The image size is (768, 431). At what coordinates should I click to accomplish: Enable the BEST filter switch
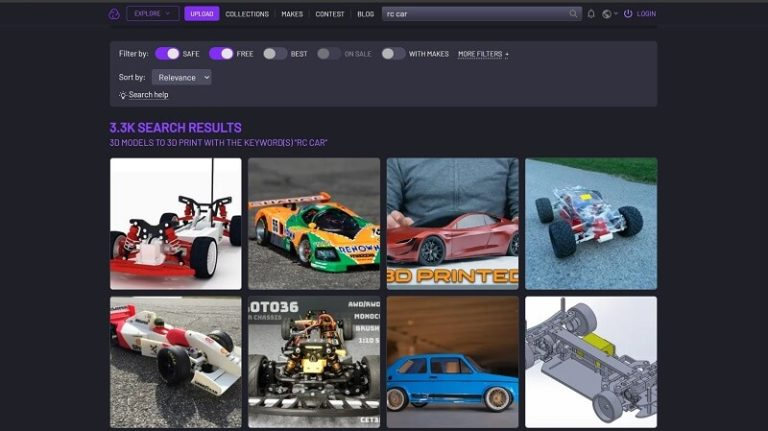click(x=275, y=54)
